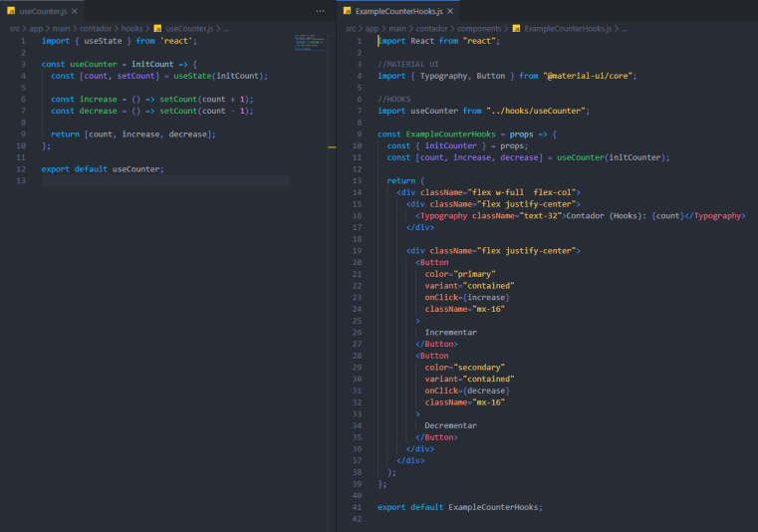
Task: Open the 'hooks' breadcrumb folder in left editor
Action: tap(131, 29)
